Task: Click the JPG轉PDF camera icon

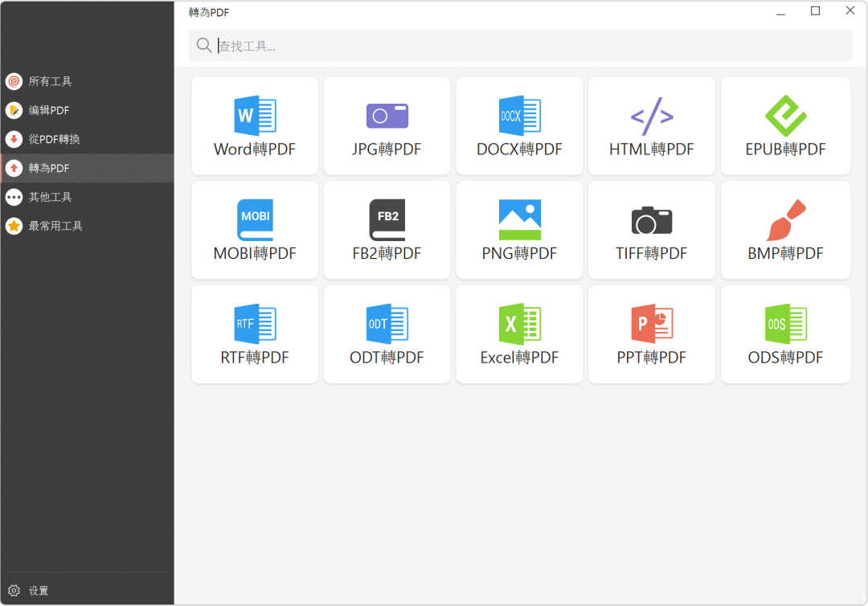Action: (387, 116)
